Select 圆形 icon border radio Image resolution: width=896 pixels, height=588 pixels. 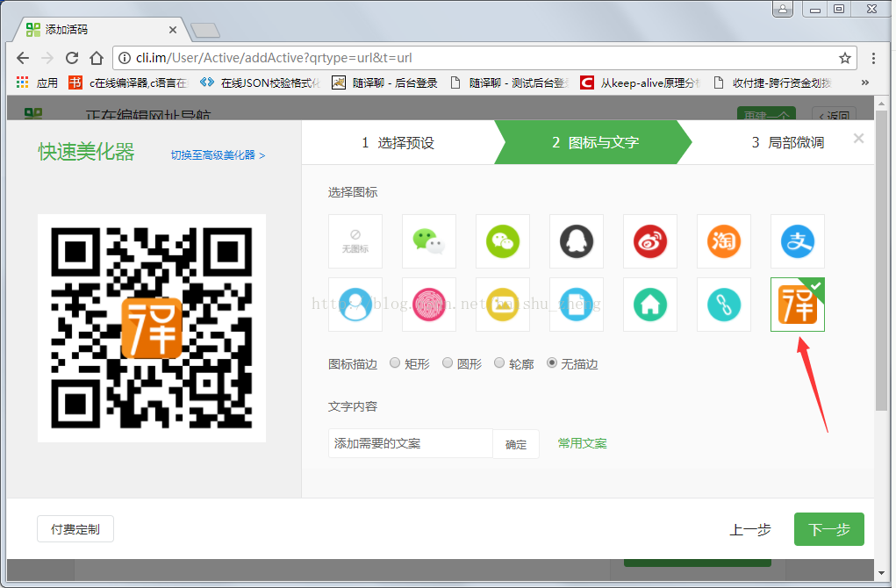[x=448, y=362]
